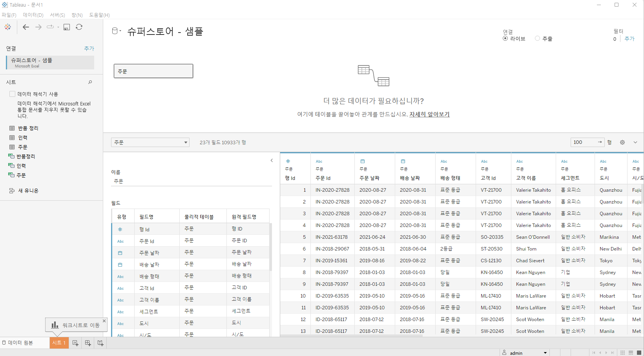The image size is (644, 356).
Task: Collapse the metadata pane with the chevron
Action: 272,160
